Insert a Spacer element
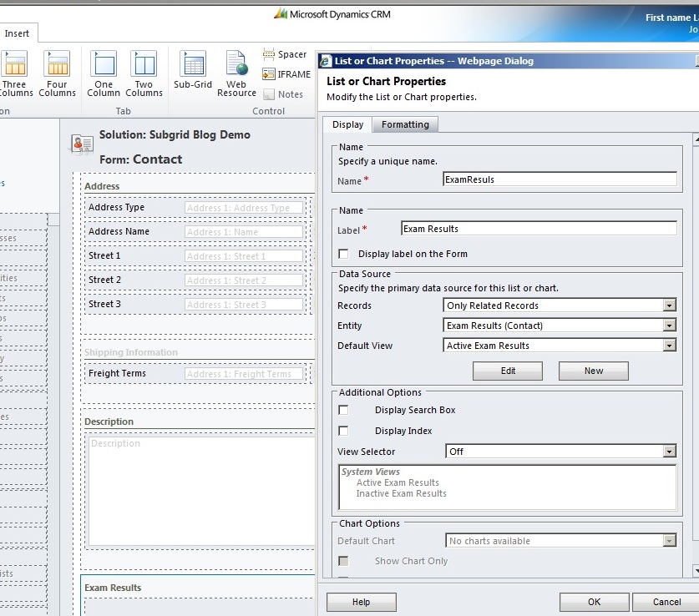 pos(286,53)
